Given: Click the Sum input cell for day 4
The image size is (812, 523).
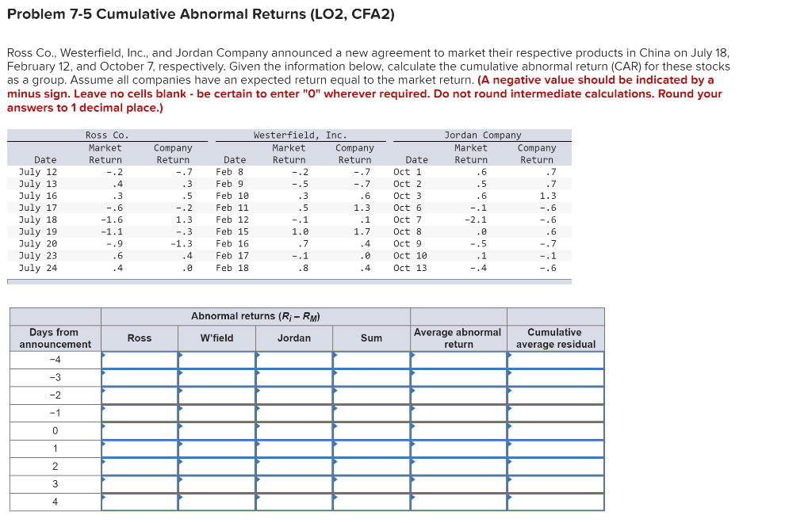Looking at the screenshot, I should [371, 502].
